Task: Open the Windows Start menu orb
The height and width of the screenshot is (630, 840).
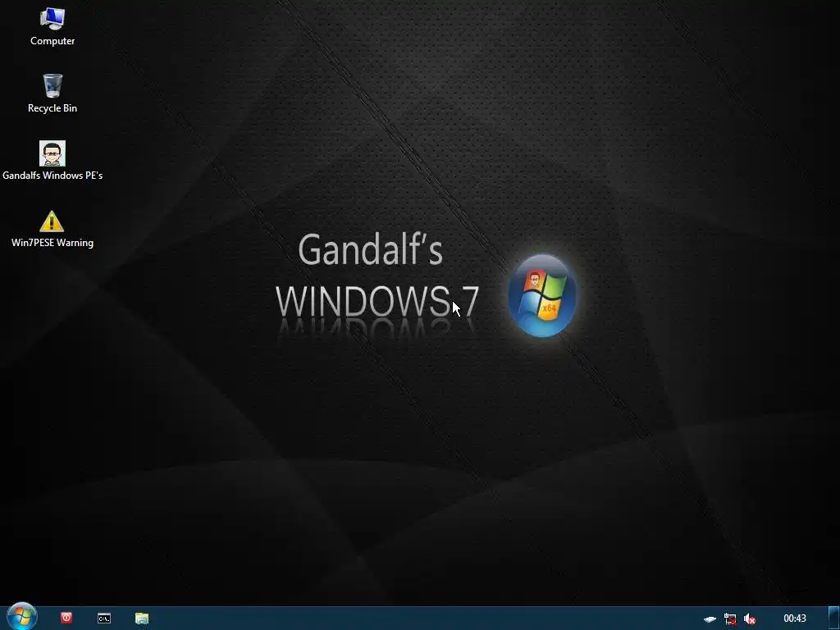Action: coord(22,617)
